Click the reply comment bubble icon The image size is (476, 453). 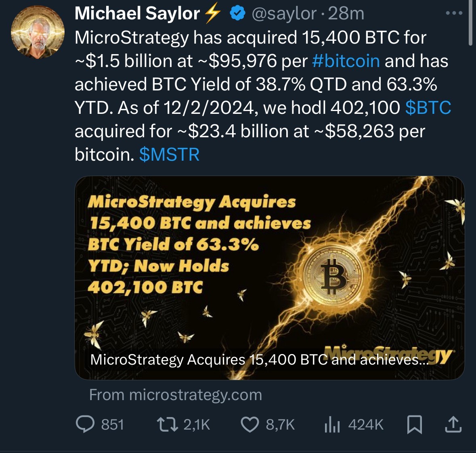85,425
